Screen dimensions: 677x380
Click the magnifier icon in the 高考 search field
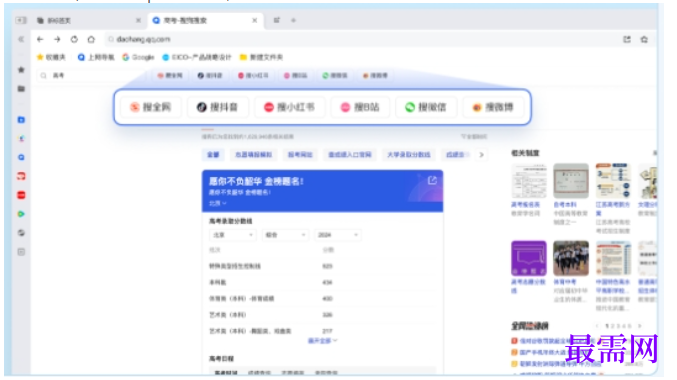(43, 76)
